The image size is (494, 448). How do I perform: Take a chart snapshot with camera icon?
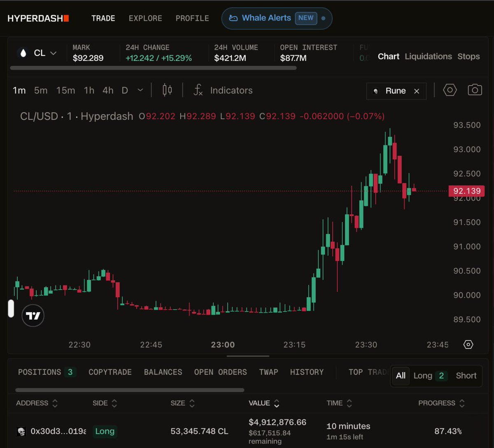coord(475,90)
